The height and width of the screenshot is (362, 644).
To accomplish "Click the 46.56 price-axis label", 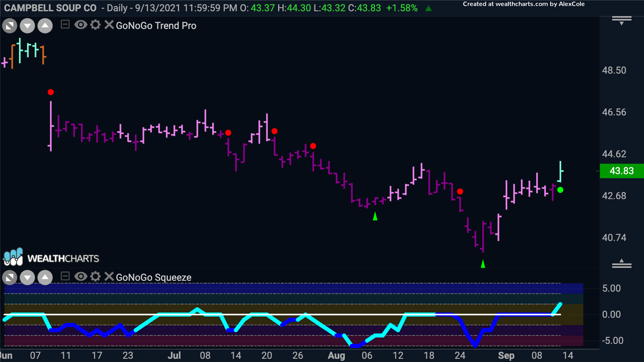I will click(614, 112).
